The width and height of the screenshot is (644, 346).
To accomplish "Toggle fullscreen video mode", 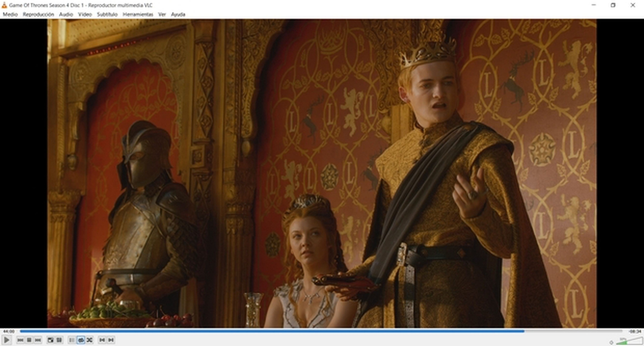I will coord(50,340).
